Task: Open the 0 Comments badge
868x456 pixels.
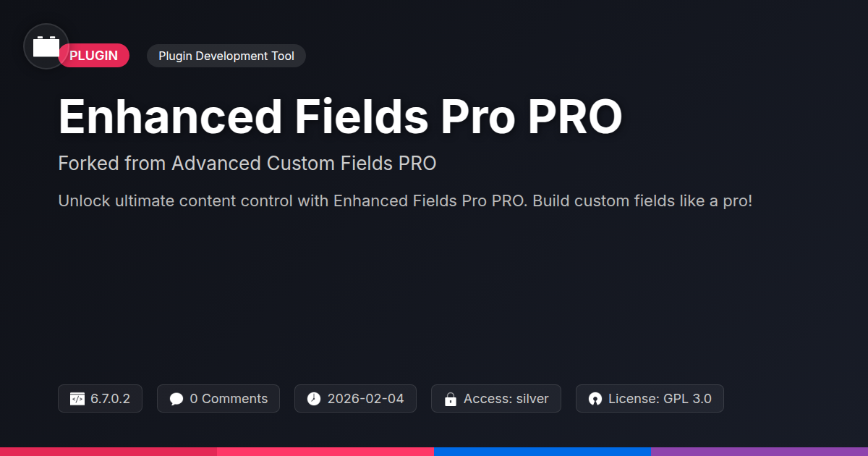Action: point(218,399)
